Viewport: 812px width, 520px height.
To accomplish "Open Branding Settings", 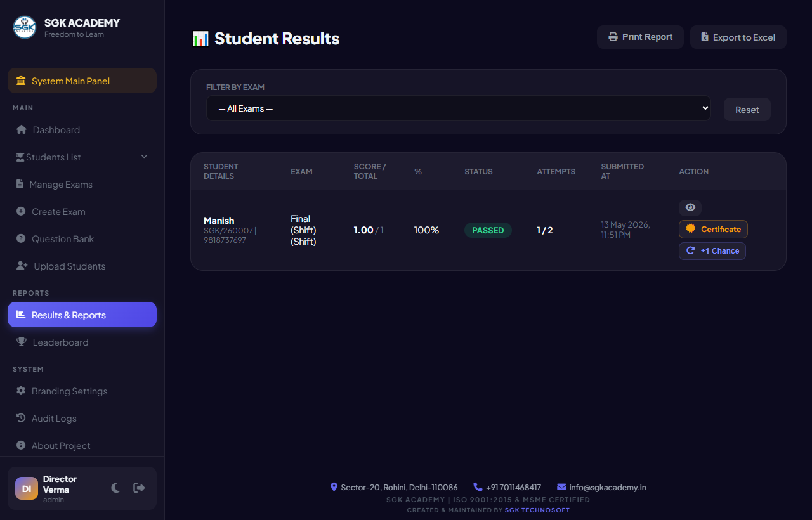I will pyautogui.click(x=82, y=391).
